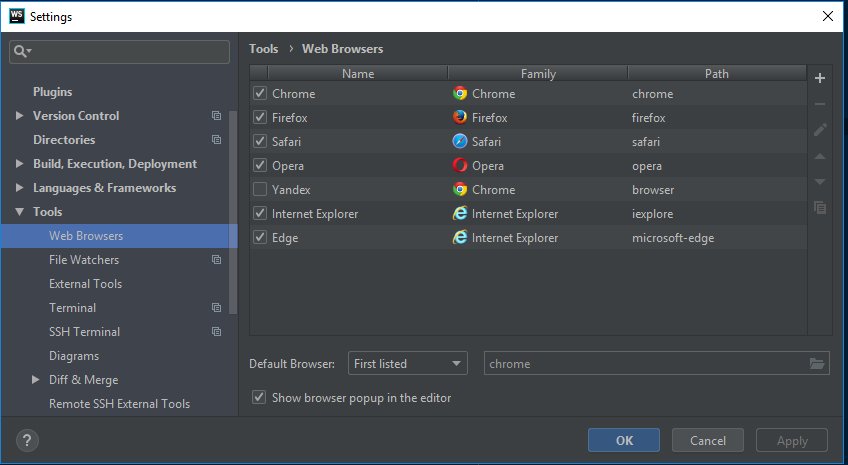
Task: Click the Chrome icon in the Yandex row
Action: (x=460, y=189)
